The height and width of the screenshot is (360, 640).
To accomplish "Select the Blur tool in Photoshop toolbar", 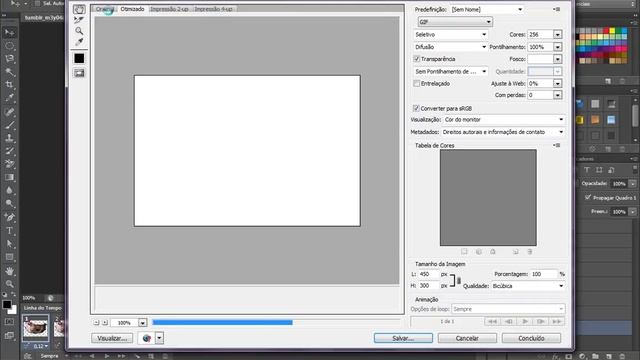I will (9, 190).
